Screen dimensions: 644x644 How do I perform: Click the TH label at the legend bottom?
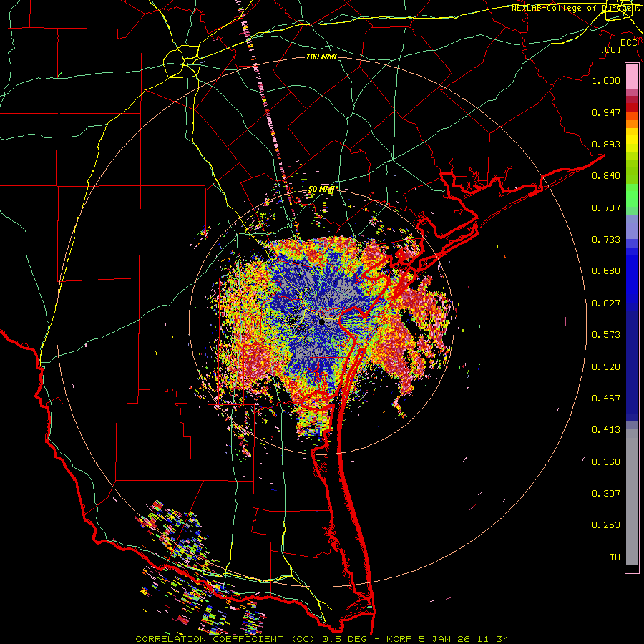(615, 557)
